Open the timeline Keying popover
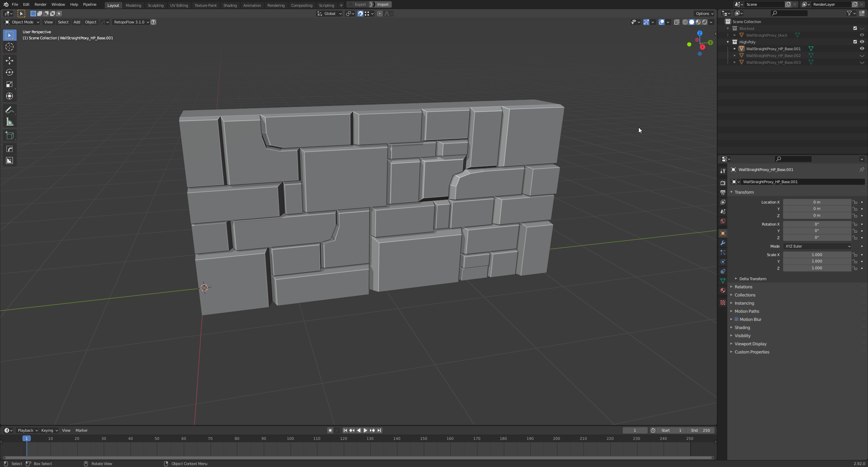 point(49,430)
